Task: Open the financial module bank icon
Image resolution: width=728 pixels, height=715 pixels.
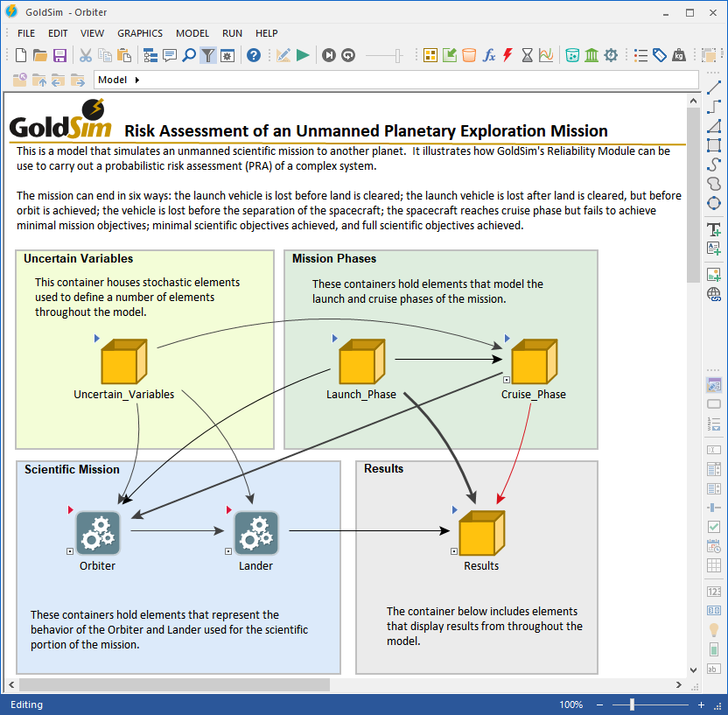Action: point(591,55)
